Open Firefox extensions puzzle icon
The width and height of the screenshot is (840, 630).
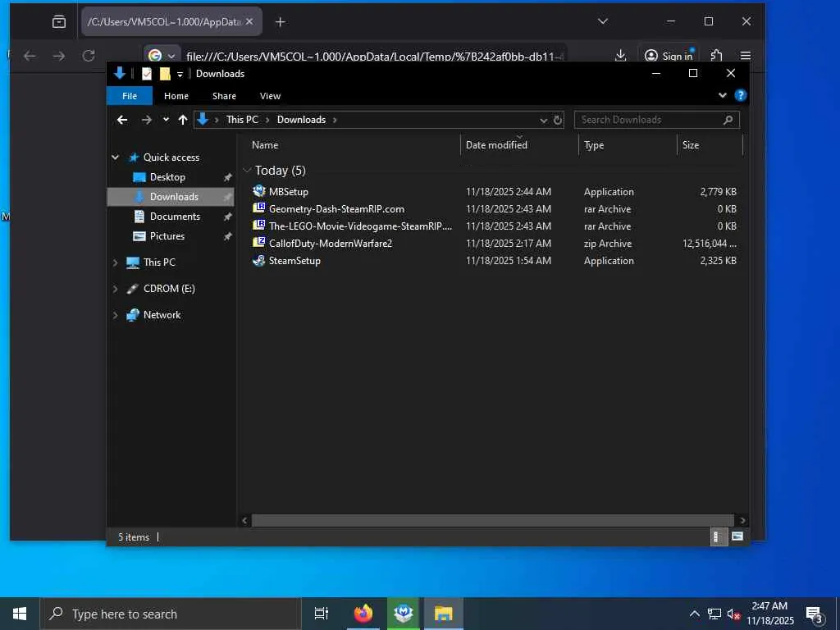click(716, 55)
